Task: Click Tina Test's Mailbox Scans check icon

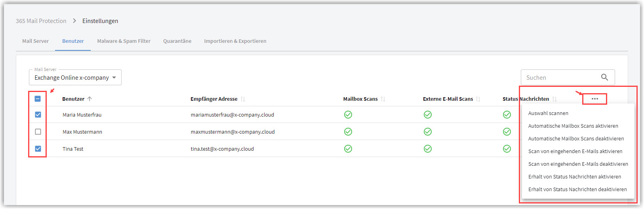Action: point(348,149)
